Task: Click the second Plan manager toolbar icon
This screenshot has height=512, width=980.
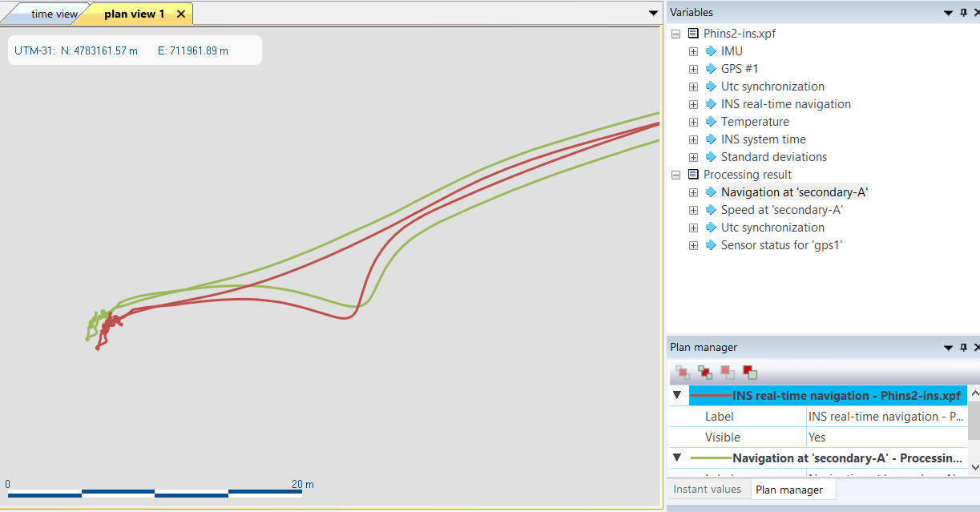Action: pyautogui.click(x=705, y=373)
